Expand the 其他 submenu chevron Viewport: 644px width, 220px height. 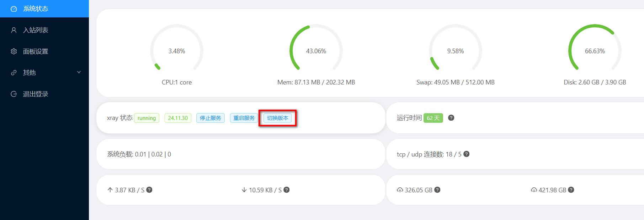[x=79, y=72]
